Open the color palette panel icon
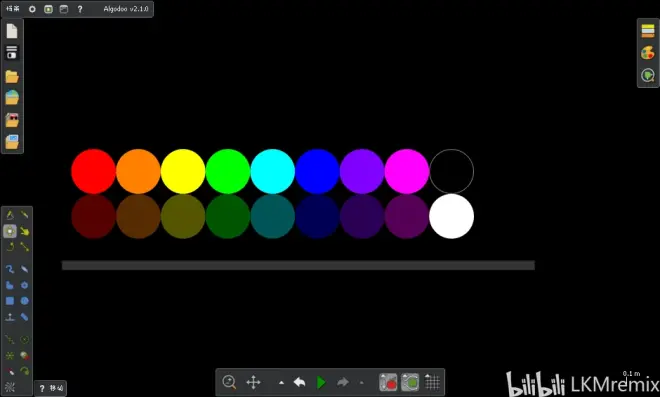The image size is (660, 397). [x=648, y=53]
